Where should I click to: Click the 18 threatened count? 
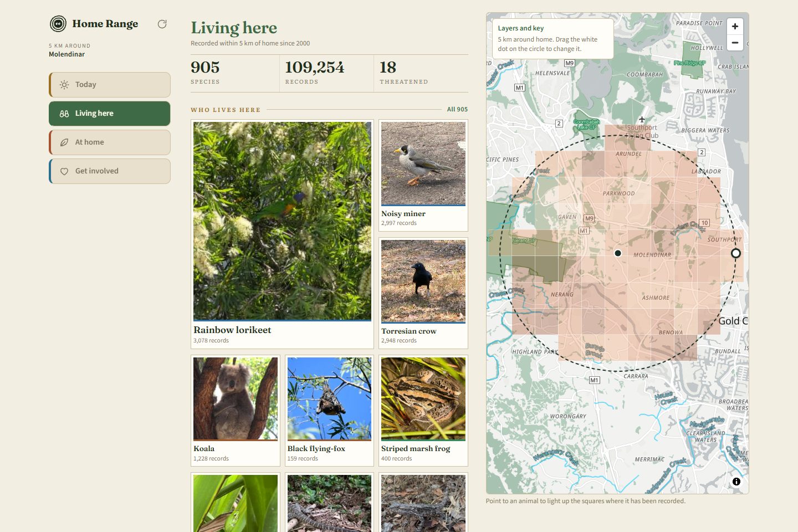388,68
